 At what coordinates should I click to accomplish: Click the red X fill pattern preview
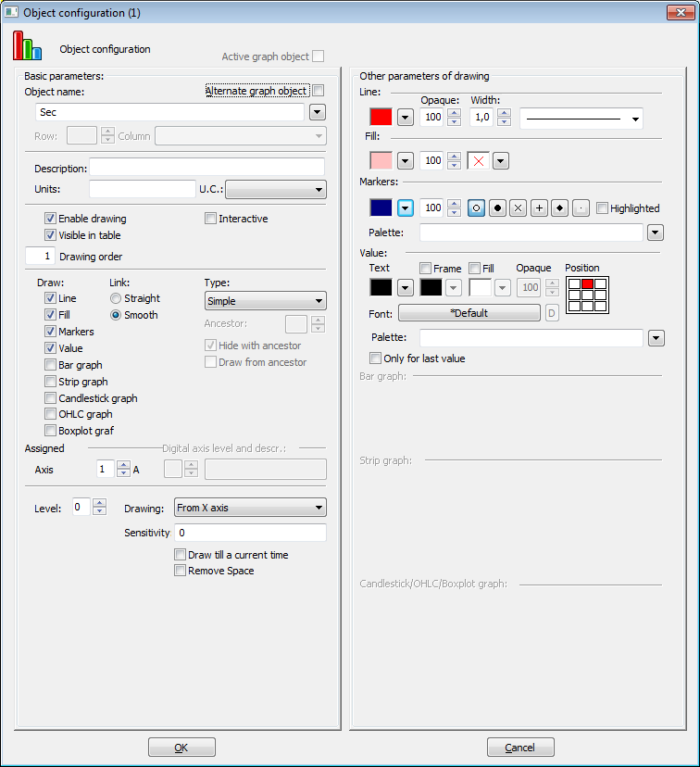pyautogui.click(x=479, y=161)
